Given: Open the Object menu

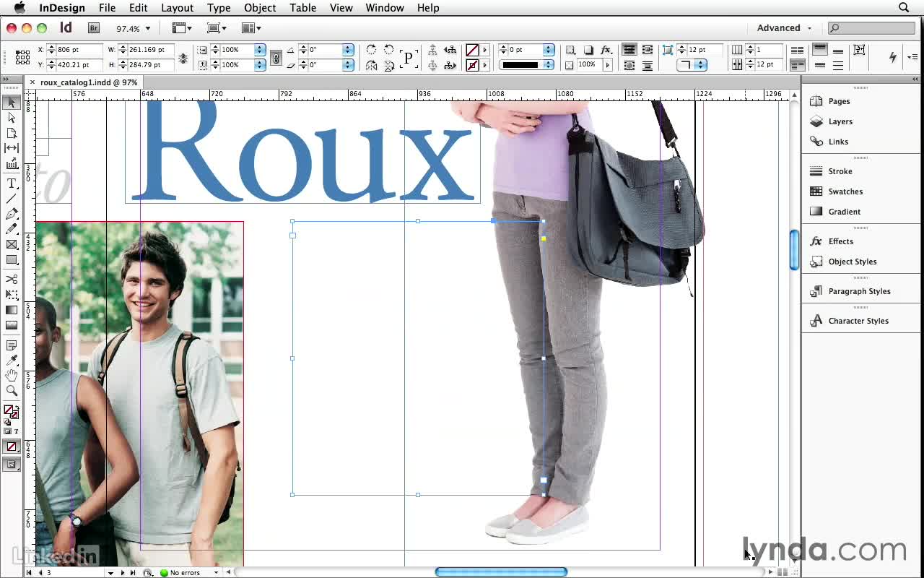Looking at the screenshot, I should click(260, 8).
